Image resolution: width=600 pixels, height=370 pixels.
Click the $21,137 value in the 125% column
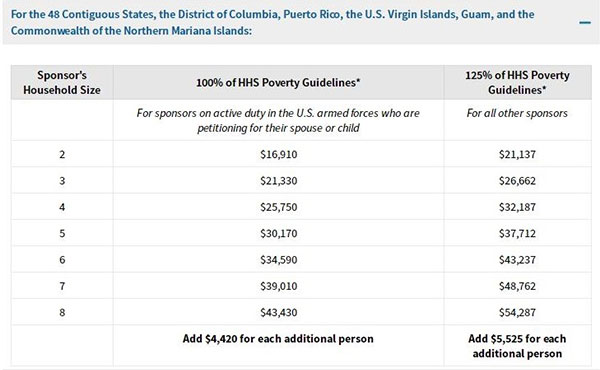[x=517, y=154]
